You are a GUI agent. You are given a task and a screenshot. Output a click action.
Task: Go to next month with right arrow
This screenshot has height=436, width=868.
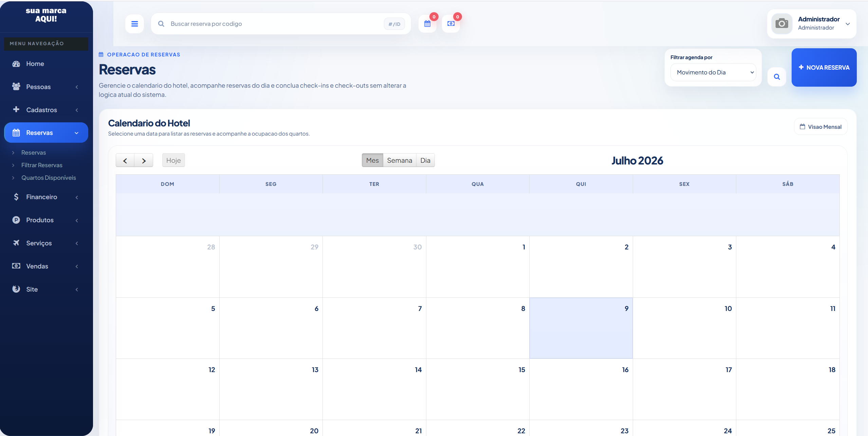[144, 160]
